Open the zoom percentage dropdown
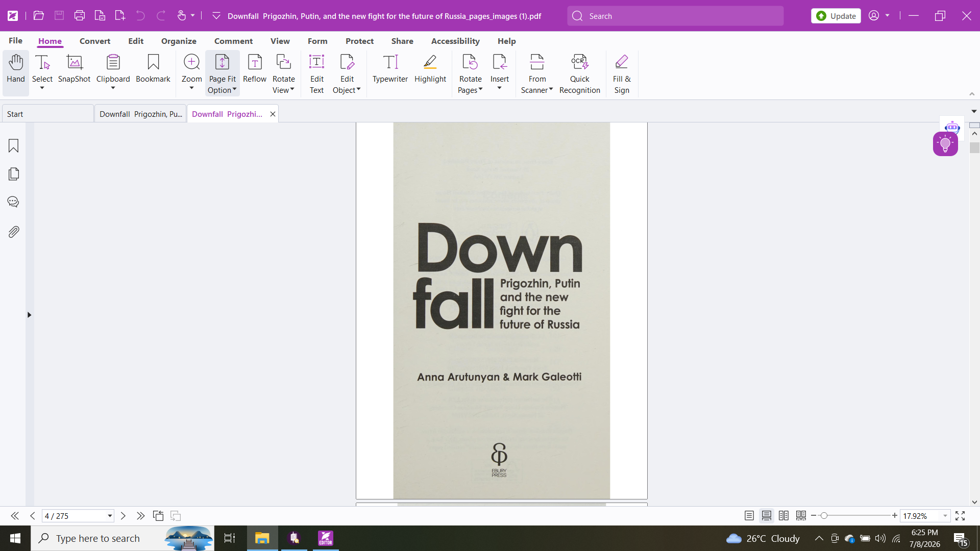The width and height of the screenshot is (980, 551). (x=945, y=516)
